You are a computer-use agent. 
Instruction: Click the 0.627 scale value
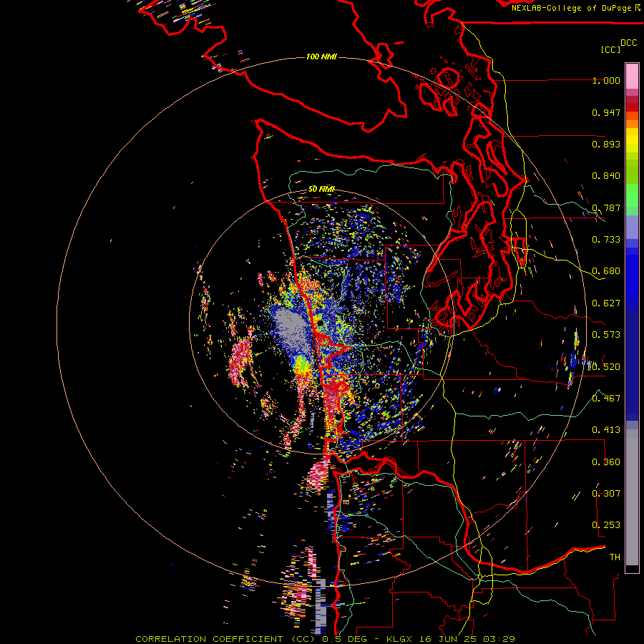point(606,303)
